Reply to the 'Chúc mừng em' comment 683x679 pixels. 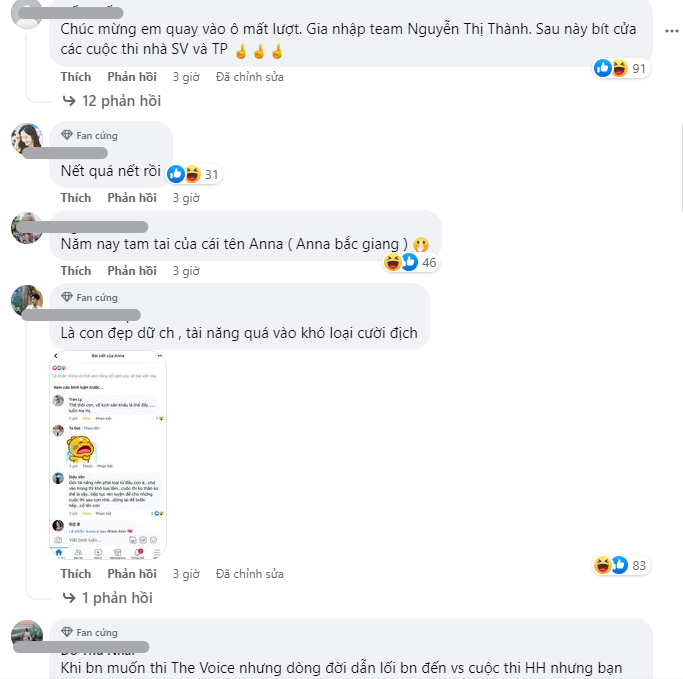pyautogui.click(x=132, y=77)
